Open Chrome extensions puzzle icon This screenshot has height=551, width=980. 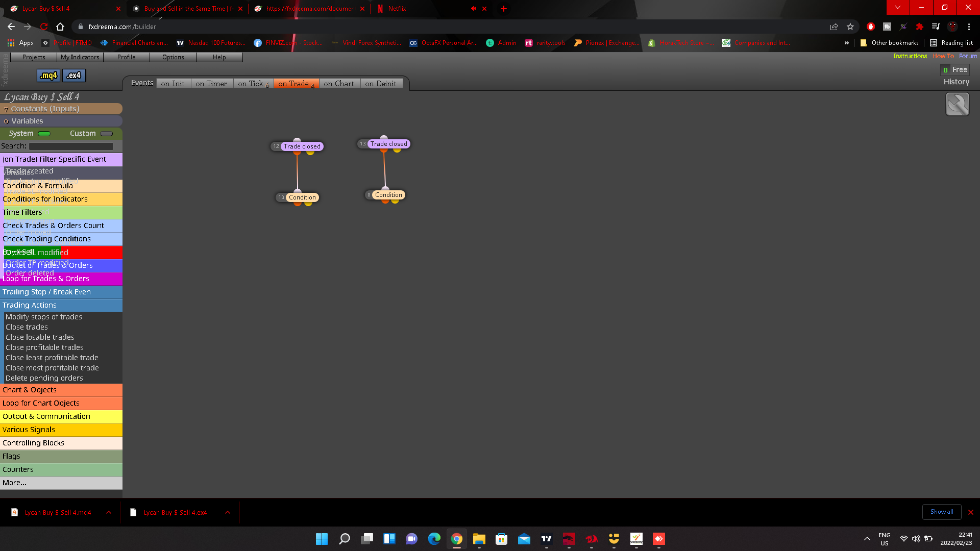pyautogui.click(x=919, y=27)
